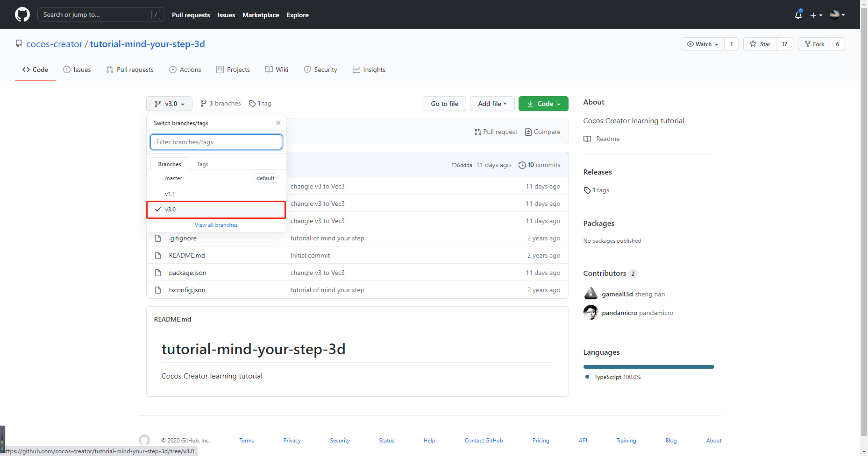The height and width of the screenshot is (456, 868).
Task: Open the user avatar menu
Action: [837, 15]
